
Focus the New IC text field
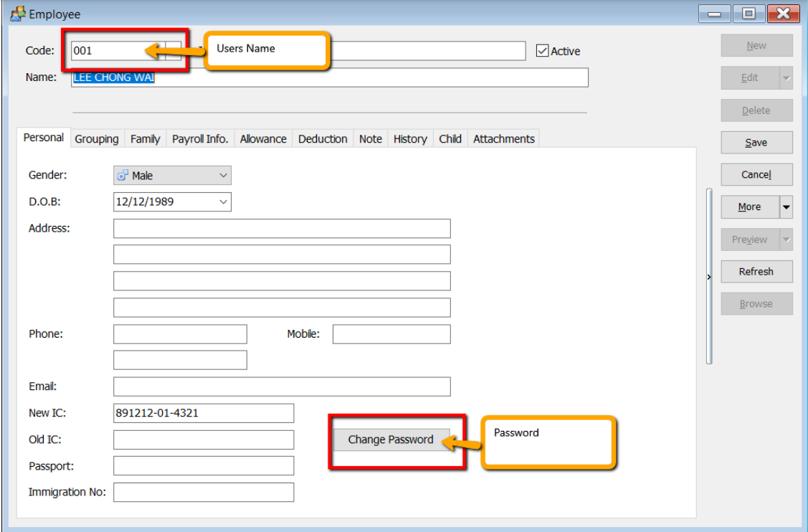[x=204, y=414]
